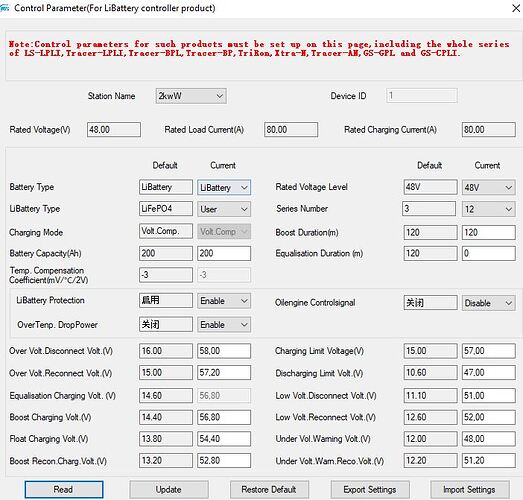
Task: Click the disabled Charging Mode Volt.Comp dropdown
Action: (224, 231)
